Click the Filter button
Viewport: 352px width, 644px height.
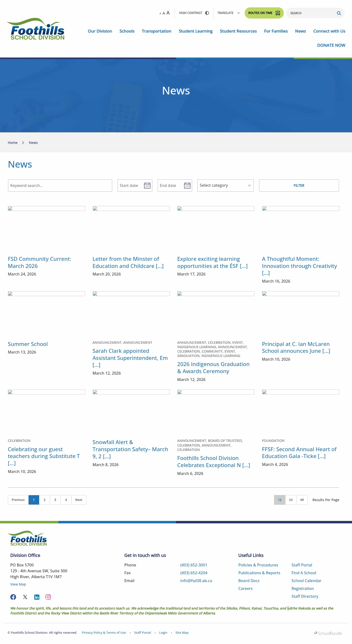click(x=299, y=185)
